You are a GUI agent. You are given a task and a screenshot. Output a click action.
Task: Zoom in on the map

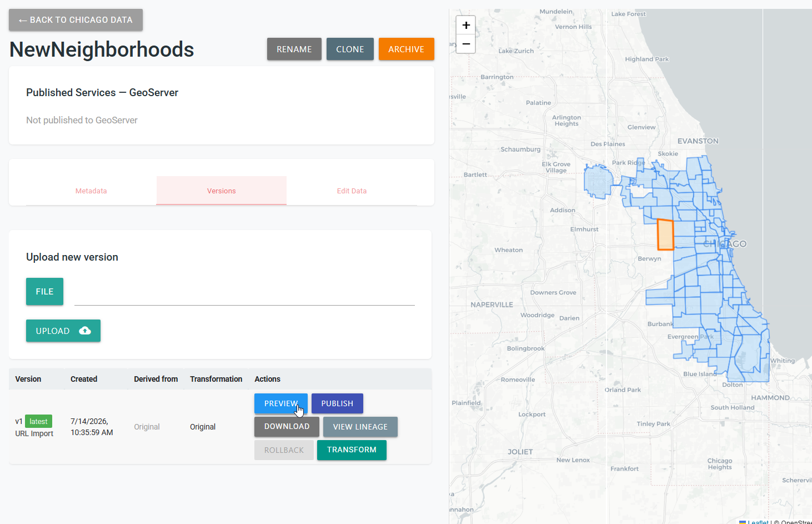[466, 25]
